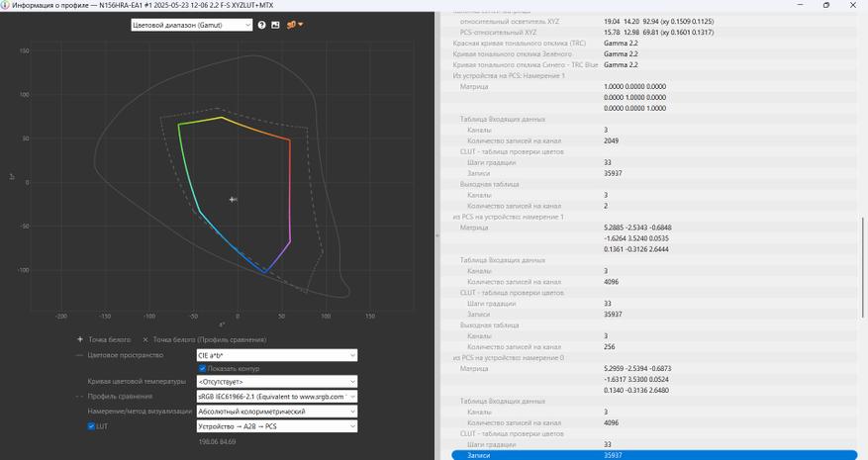Click the matrix row '-1.6264 3.5240 0.0535'
This screenshot has height=460, width=868.
654,238
